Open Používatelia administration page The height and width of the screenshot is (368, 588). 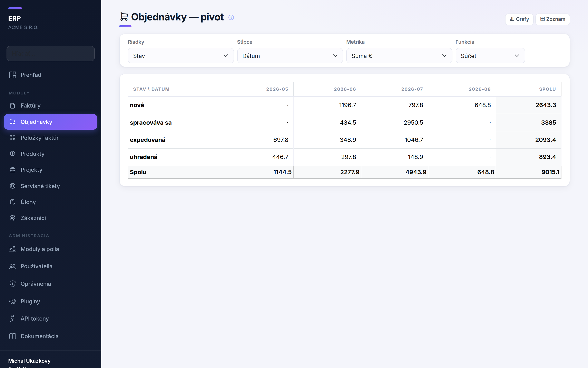point(51,266)
